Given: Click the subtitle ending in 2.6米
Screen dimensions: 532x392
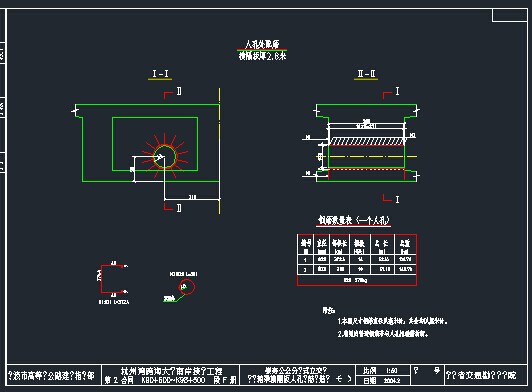Looking at the screenshot, I should pyautogui.click(x=262, y=56).
